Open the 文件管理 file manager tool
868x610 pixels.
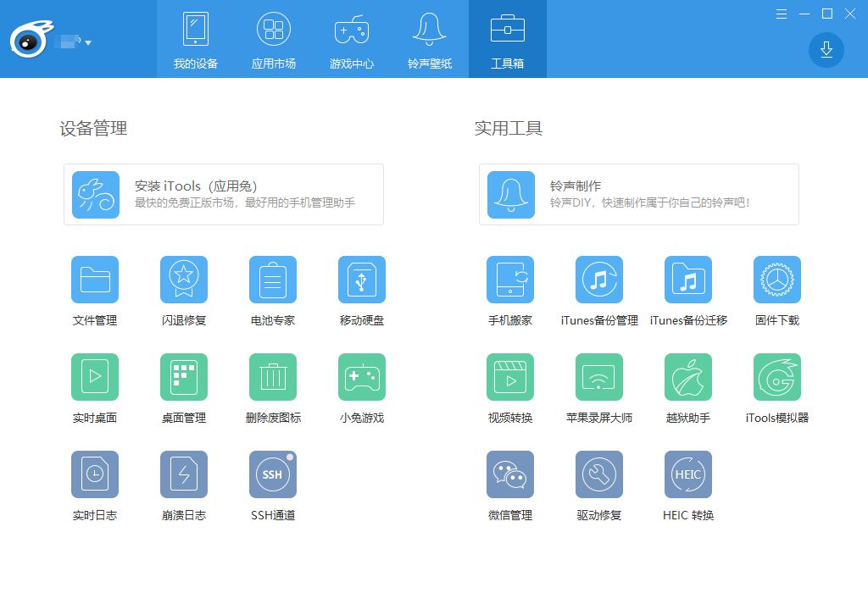tap(95, 280)
